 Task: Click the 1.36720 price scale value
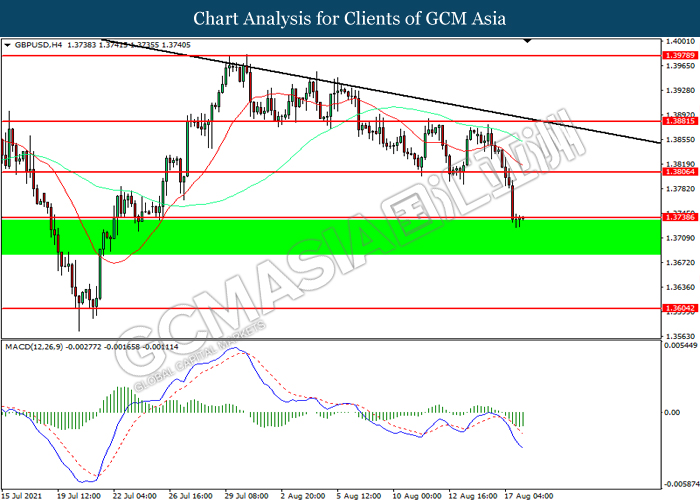coord(680,262)
